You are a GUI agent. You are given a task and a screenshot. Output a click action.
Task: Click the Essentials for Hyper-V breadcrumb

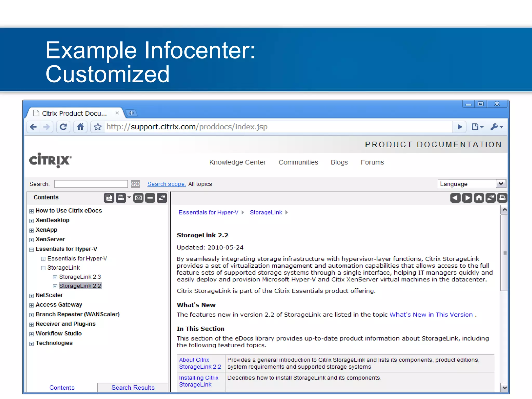coord(208,212)
